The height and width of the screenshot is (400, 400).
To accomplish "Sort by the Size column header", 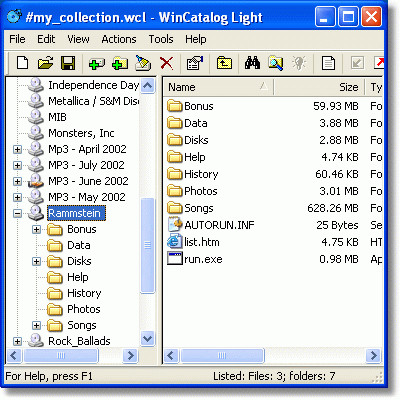I will (x=319, y=87).
